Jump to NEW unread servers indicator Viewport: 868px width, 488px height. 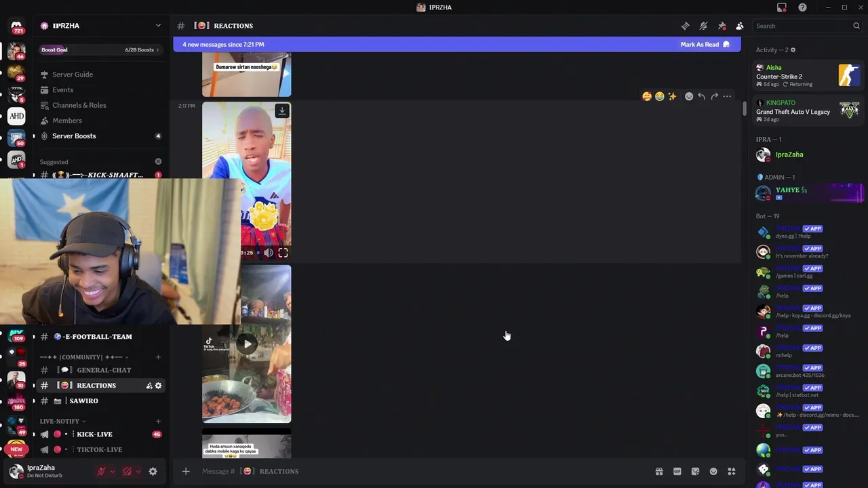click(x=16, y=449)
